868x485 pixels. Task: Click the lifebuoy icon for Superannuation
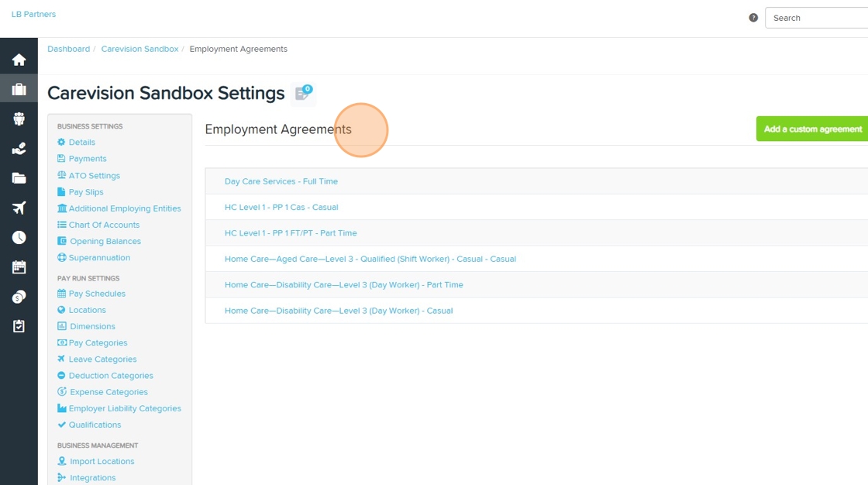tap(61, 257)
